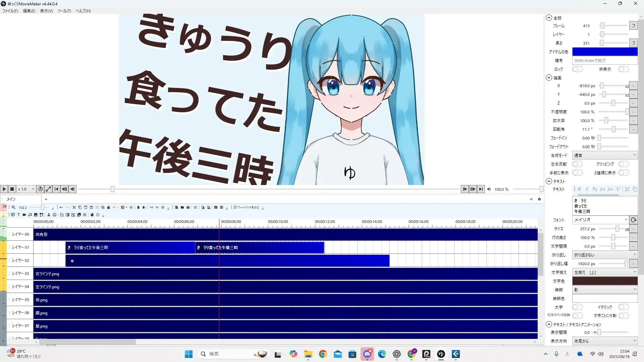Toggle the ロック switch
The height and width of the screenshot is (362, 644).
pyautogui.click(x=577, y=69)
